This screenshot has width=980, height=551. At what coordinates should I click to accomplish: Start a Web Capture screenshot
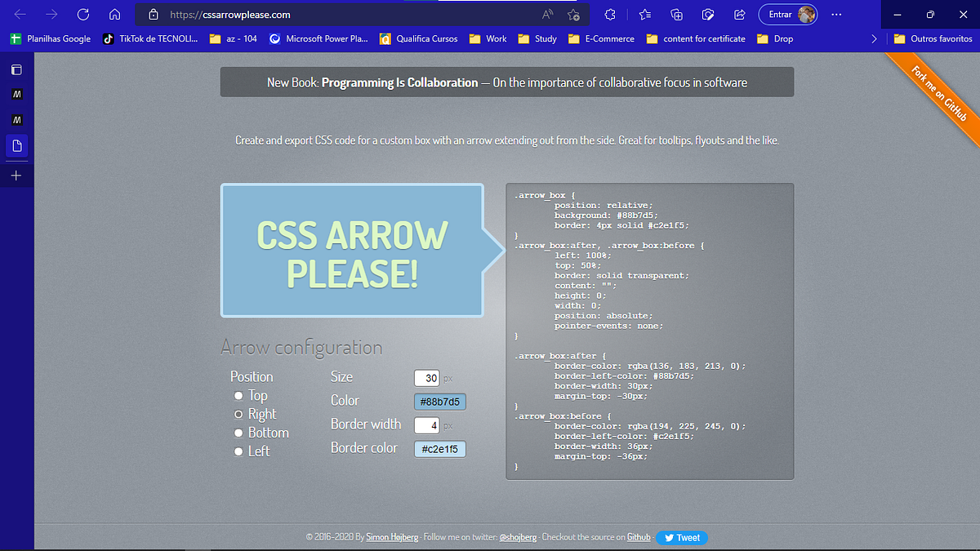pos(708,14)
